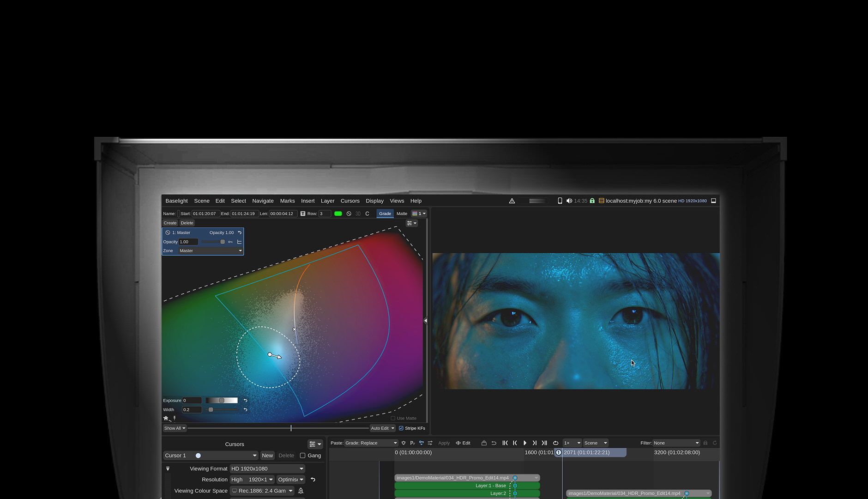Tick the Use Matte checkbox
Screen dimensions: 868x499
pos(393,418)
